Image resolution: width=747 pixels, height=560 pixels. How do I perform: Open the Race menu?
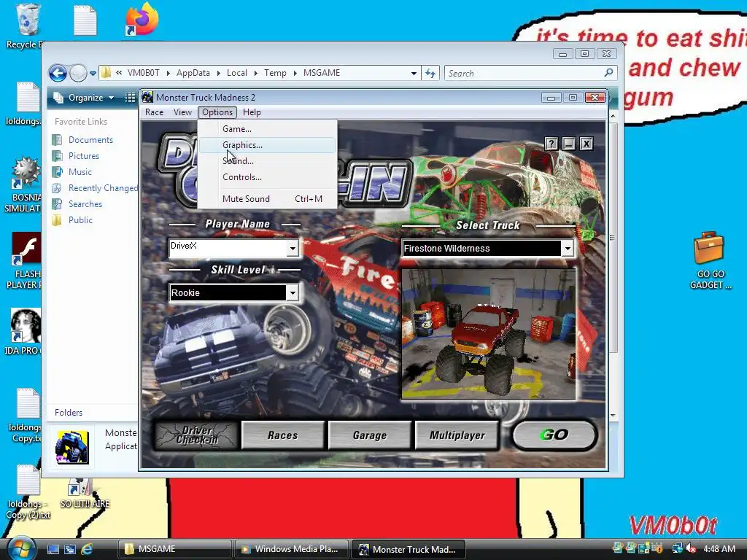point(155,112)
